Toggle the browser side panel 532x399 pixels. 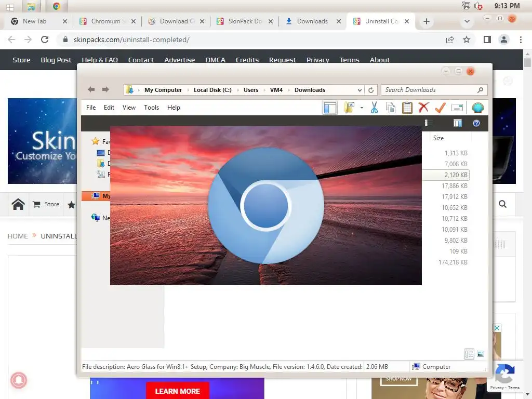click(x=487, y=39)
